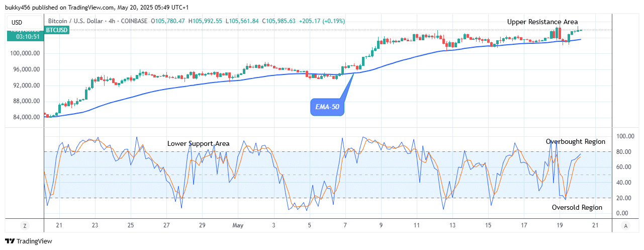
Task: Select the Overbought Region annotation
Action: (x=575, y=142)
